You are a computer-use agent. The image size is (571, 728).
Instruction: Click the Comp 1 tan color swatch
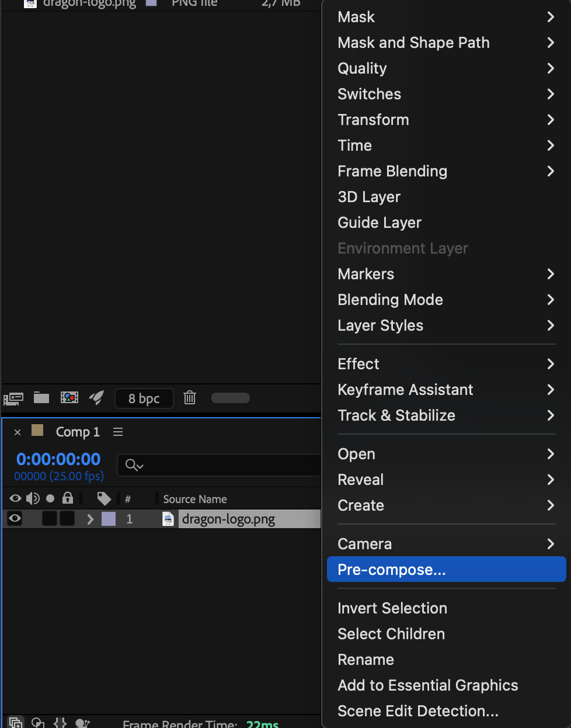pyautogui.click(x=37, y=431)
